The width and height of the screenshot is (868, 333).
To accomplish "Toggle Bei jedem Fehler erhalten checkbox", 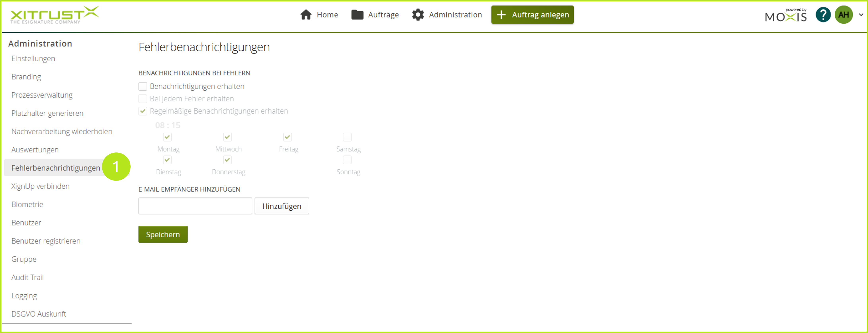I will coord(143,99).
